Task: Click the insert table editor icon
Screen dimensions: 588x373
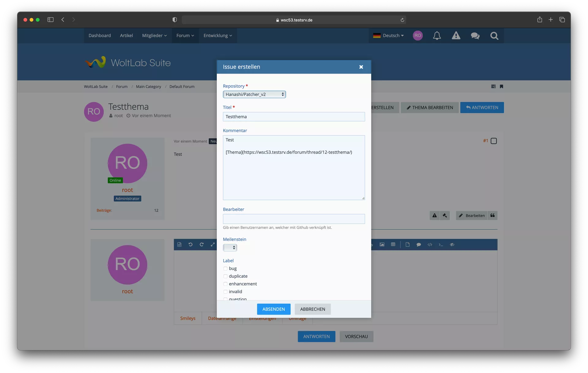Action: click(393, 245)
